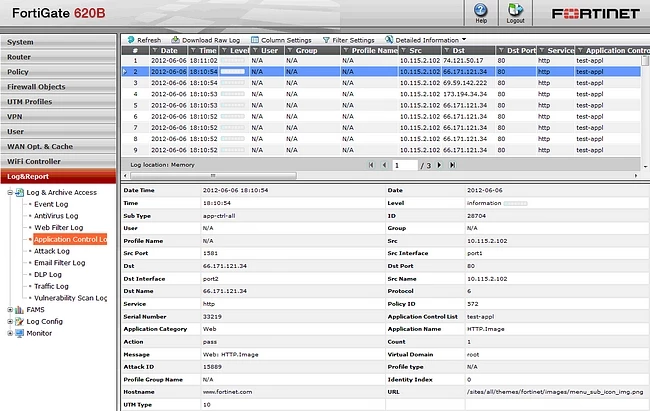Image resolution: width=650 pixels, height=411 pixels.
Task: Click filter icon on Level column
Action: pyautogui.click(x=224, y=50)
